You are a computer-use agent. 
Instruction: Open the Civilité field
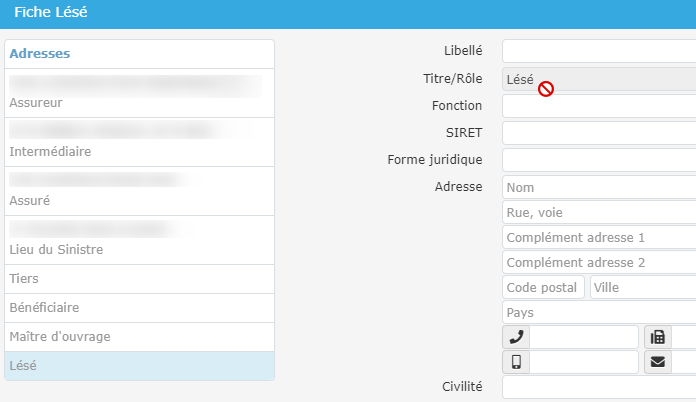click(x=598, y=387)
